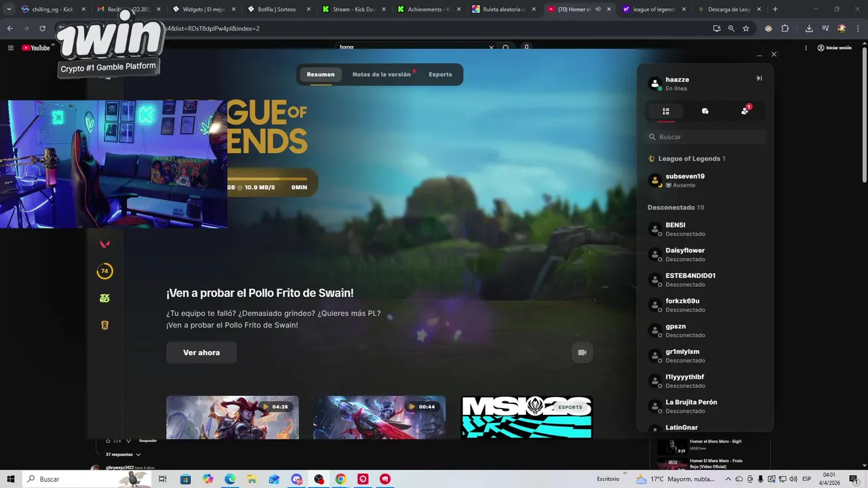
Task: Collapse the social panel arrow icon
Action: click(759, 79)
